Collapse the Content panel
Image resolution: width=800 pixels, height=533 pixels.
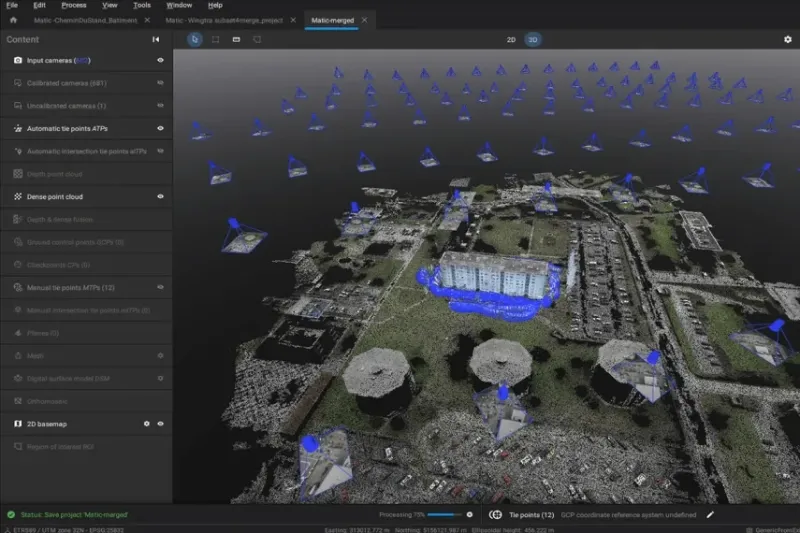click(155, 40)
